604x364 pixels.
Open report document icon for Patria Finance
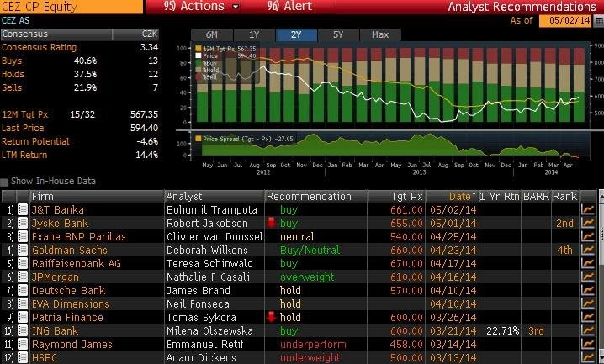pyautogui.click(x=23, y=318)
